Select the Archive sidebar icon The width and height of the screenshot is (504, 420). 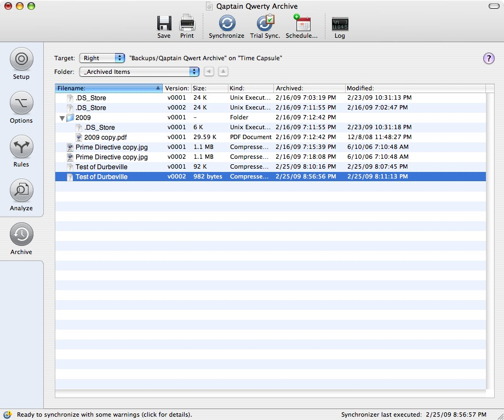coord(21,234)
